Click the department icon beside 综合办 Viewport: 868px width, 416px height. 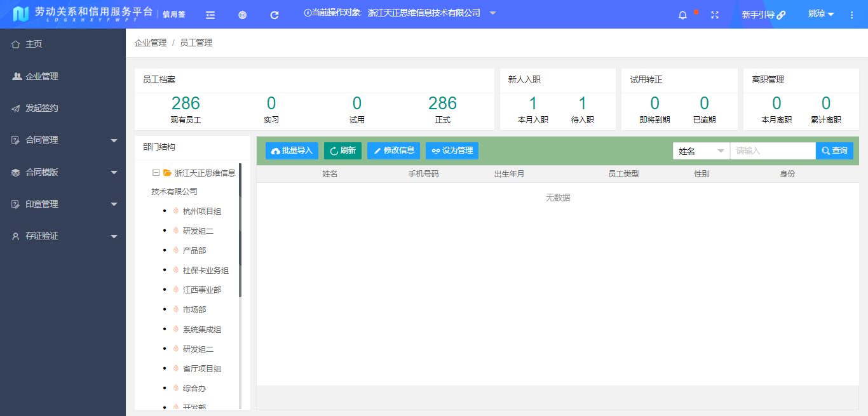click(176, 388)
